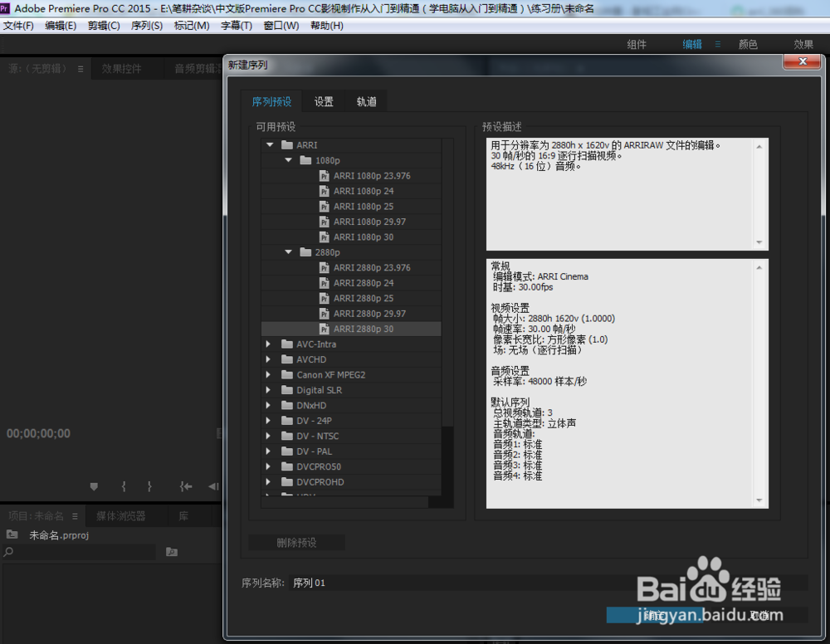Select ARRI 1080p 30 preset
The height and width of the screenshot is (644, 830).
click(x=351, y=237)
